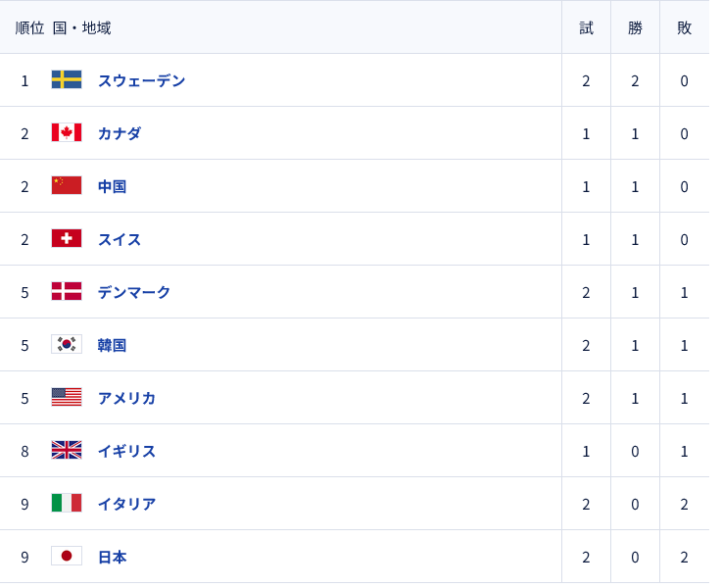Click the South Korea flag icon

click(67, 344)
